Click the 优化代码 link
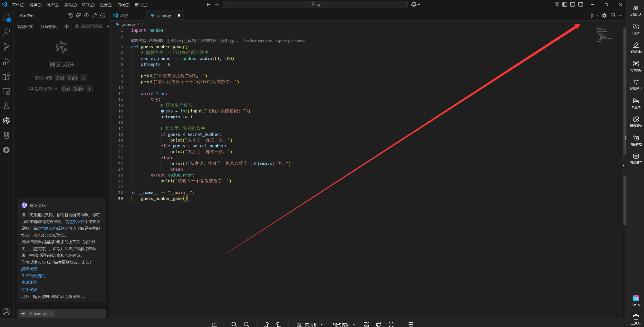Image resolution: width=644 pixels, height=327 pixels. tap(29, 290)
